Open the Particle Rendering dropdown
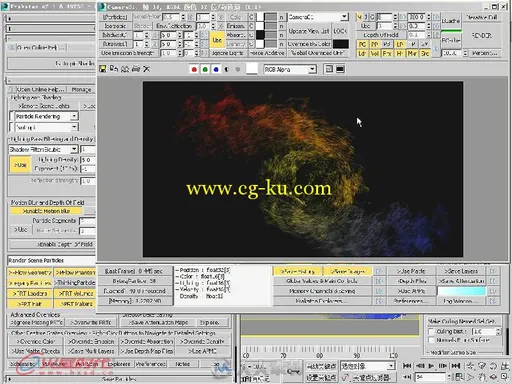512x384 pixels. tap(44, 116)
